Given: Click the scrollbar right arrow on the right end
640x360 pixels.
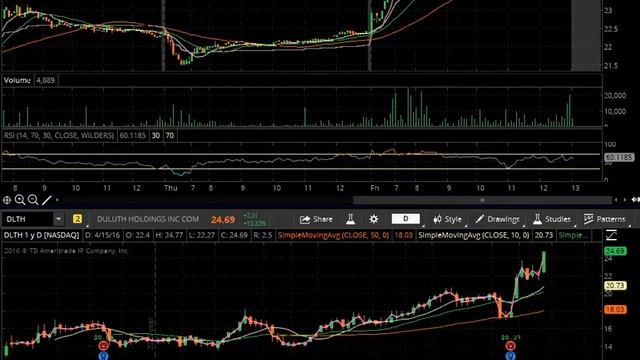Looking at the screenshot, I should 625,200.
